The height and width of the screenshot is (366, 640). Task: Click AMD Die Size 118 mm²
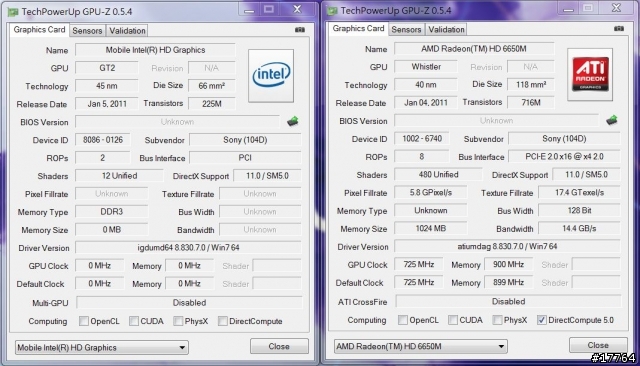[x=531, y=85]
